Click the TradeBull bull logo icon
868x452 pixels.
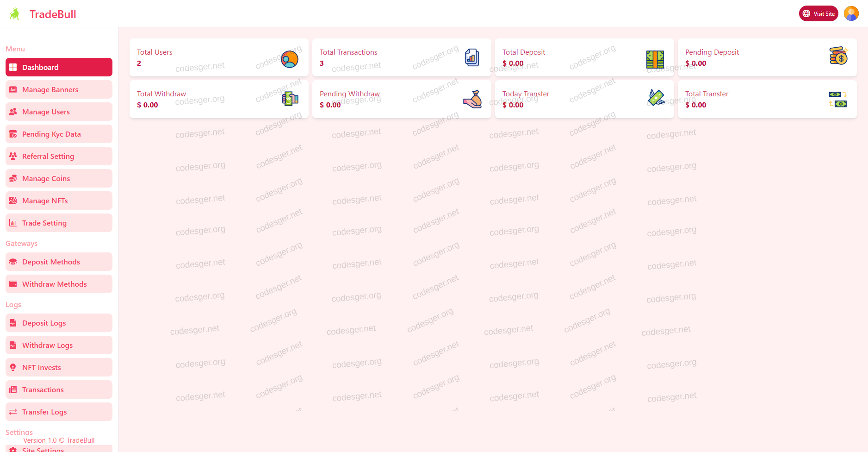pyautogui.click(x=15, y=14)
